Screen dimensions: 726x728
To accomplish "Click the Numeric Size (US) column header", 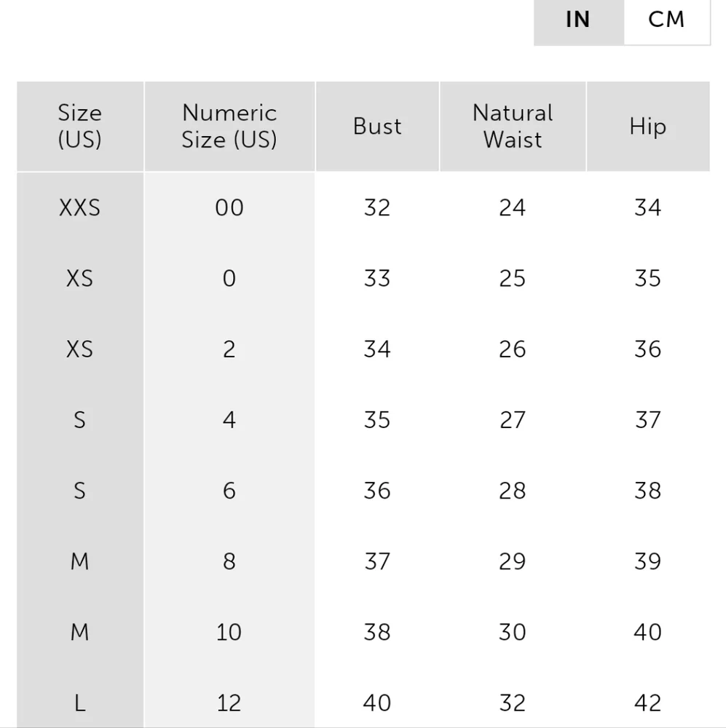I will click(x=229, y=126).
